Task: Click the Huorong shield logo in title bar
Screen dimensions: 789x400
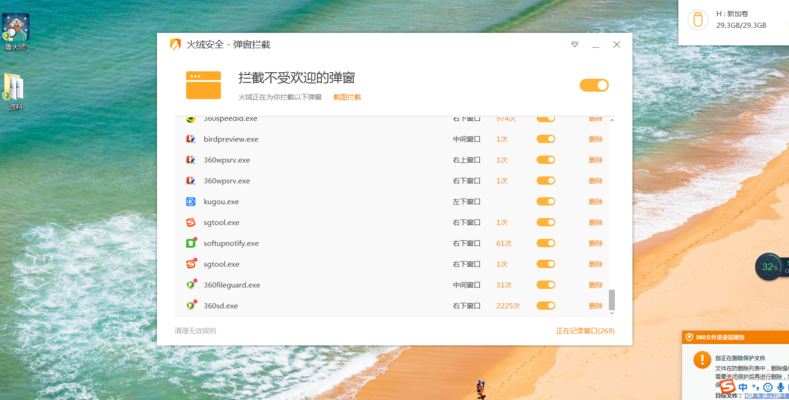Action: tap(175, 44)
